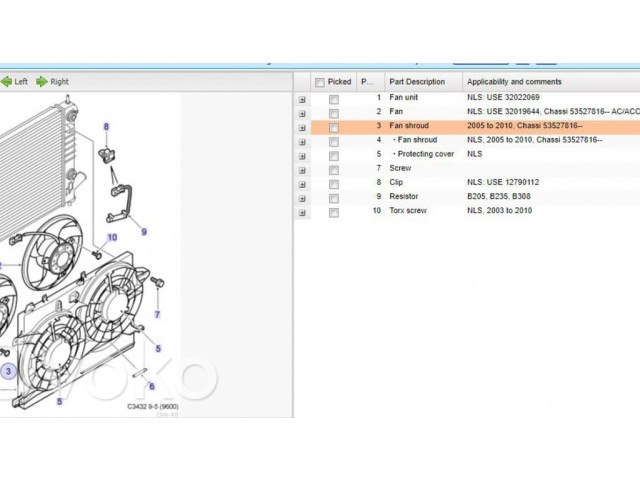Select callout number 8 in the diagram
Viewport: 640px width, 480px height.
(107, 127)
